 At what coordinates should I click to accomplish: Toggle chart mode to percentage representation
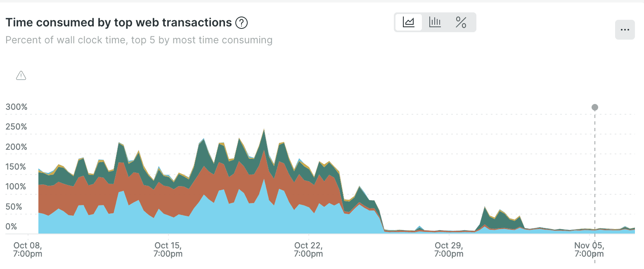click(461, 22)
